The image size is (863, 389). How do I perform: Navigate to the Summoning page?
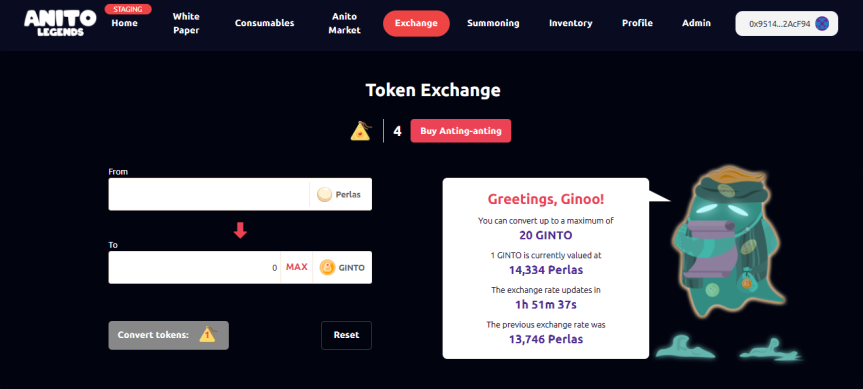pyautogui.click(x=493, y=23)
